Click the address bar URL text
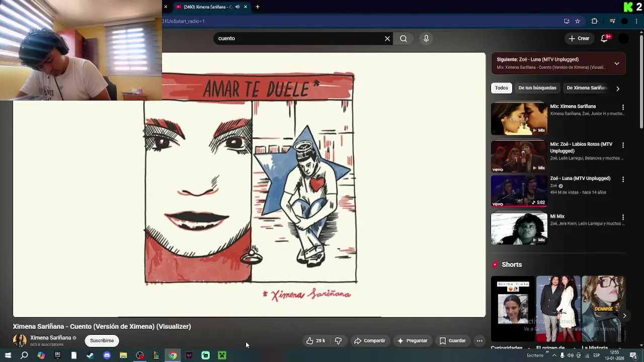This screenshot has width=644, height=362. (x=183, y=21)
